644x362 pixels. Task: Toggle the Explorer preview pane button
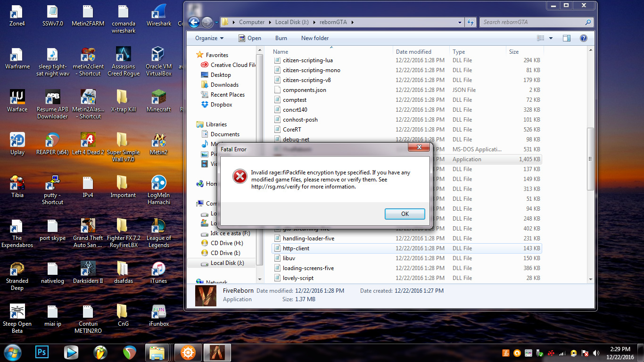[x=567, y=38]
